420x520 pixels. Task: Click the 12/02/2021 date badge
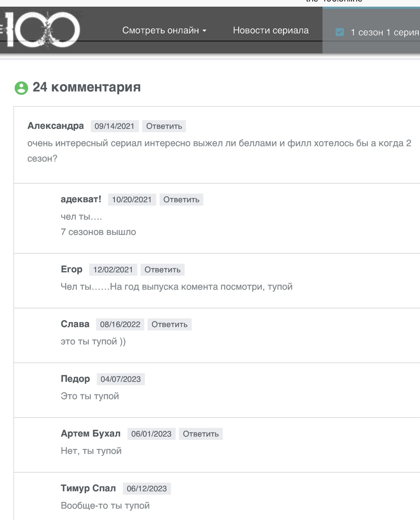pyautogui.click(x=113, y=270)
